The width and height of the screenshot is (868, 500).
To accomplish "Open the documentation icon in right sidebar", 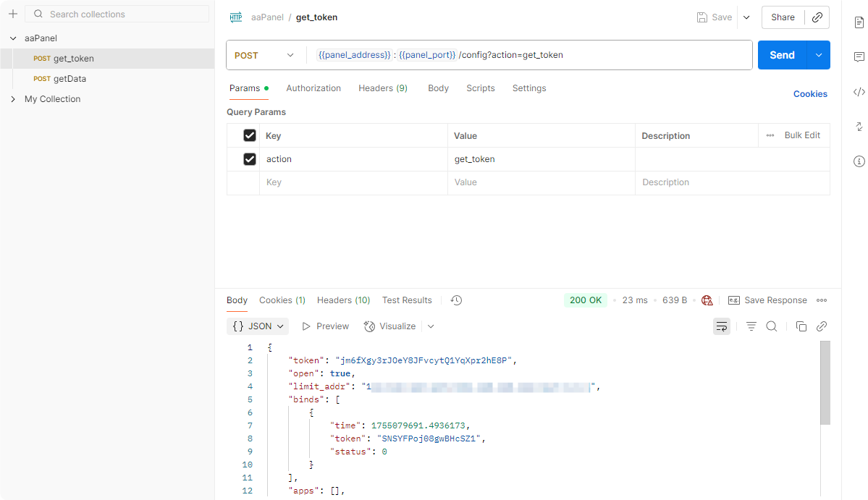I will (859, 22).
